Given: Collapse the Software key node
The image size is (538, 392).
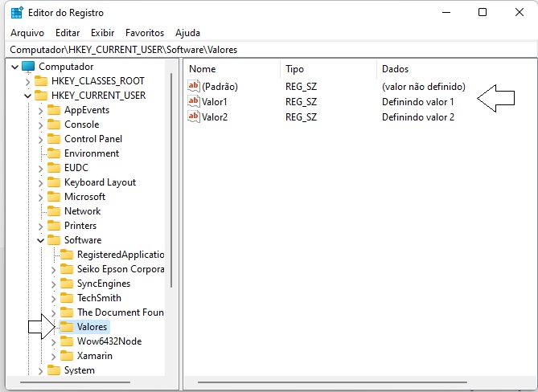Looking at the screenshot, I should (41, 240).
